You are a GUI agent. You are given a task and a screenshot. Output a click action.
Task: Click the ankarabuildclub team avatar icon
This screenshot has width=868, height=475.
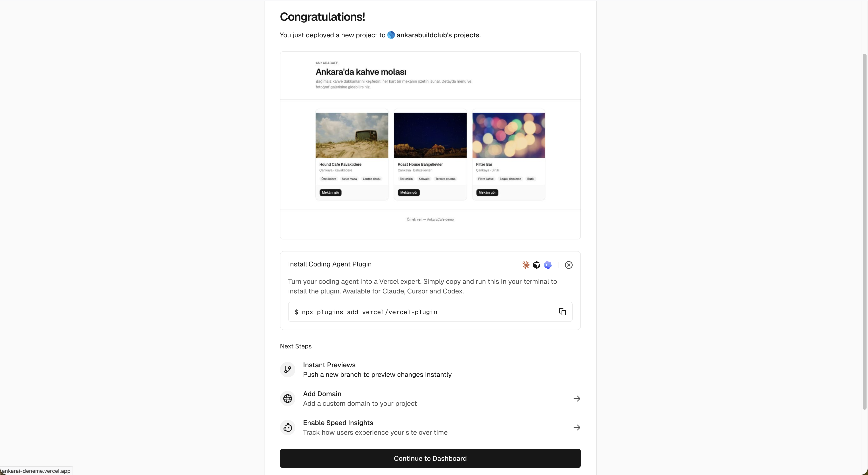[391, 35]
